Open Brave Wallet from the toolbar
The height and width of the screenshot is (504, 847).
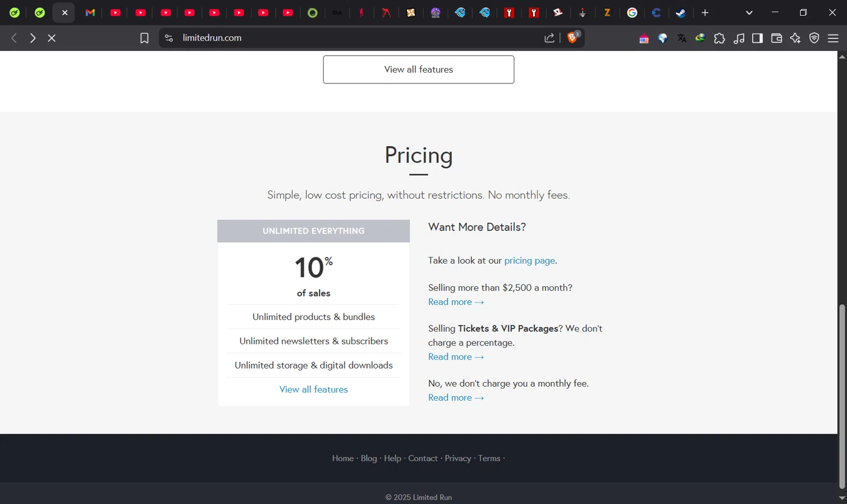tap(776, 38)
